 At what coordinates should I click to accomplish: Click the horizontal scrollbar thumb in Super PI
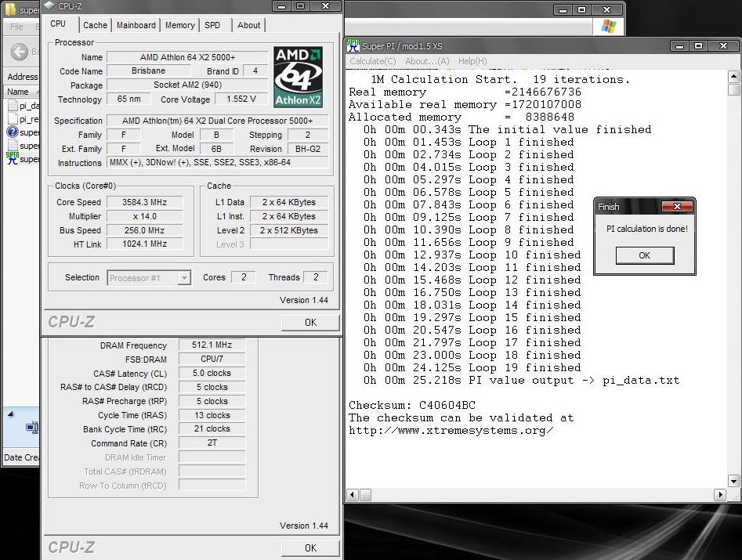coord(365,495)
